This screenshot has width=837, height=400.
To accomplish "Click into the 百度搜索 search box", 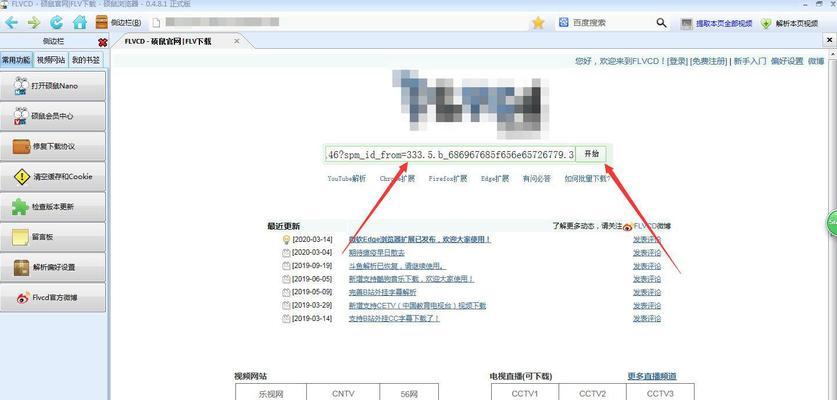I will click(x=607, y=23).
